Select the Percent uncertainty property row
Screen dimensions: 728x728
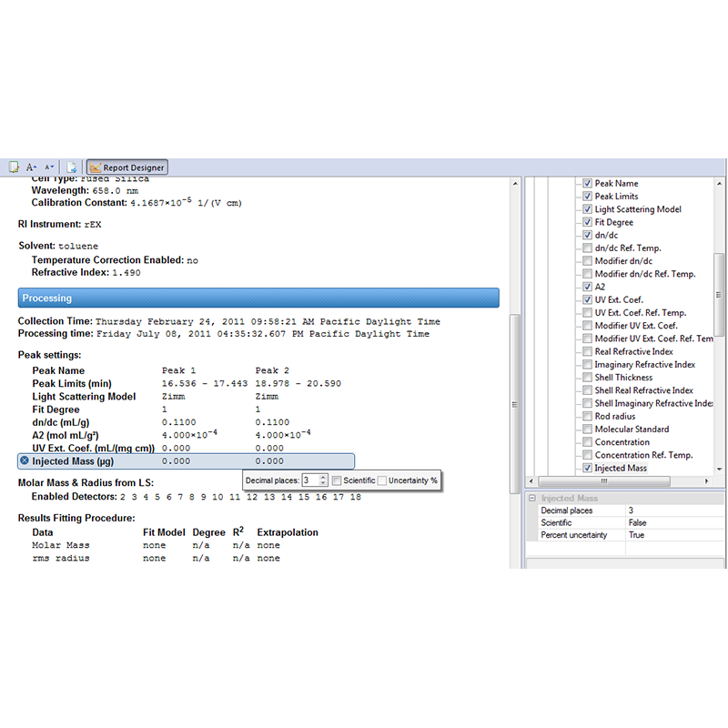(627, 535)
